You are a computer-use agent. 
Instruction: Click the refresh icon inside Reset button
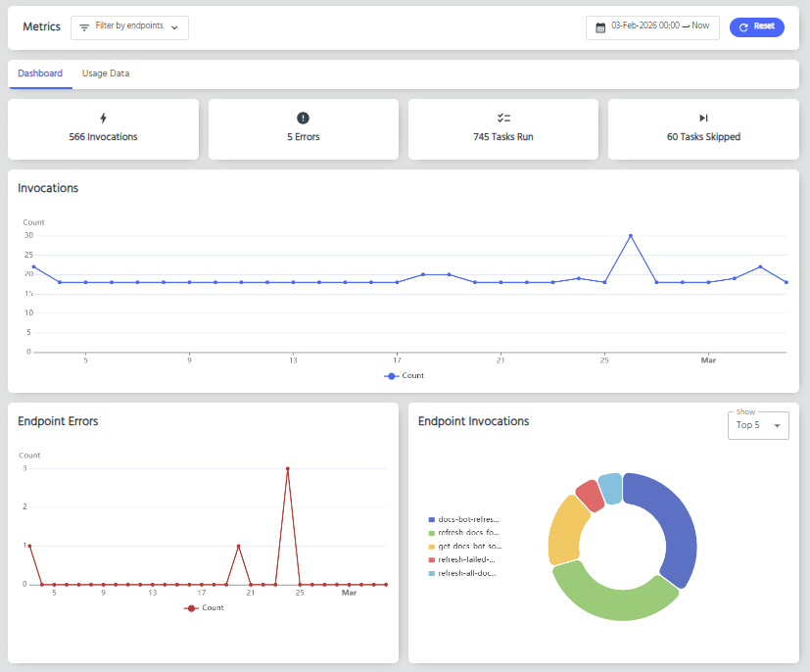[744, 27]
